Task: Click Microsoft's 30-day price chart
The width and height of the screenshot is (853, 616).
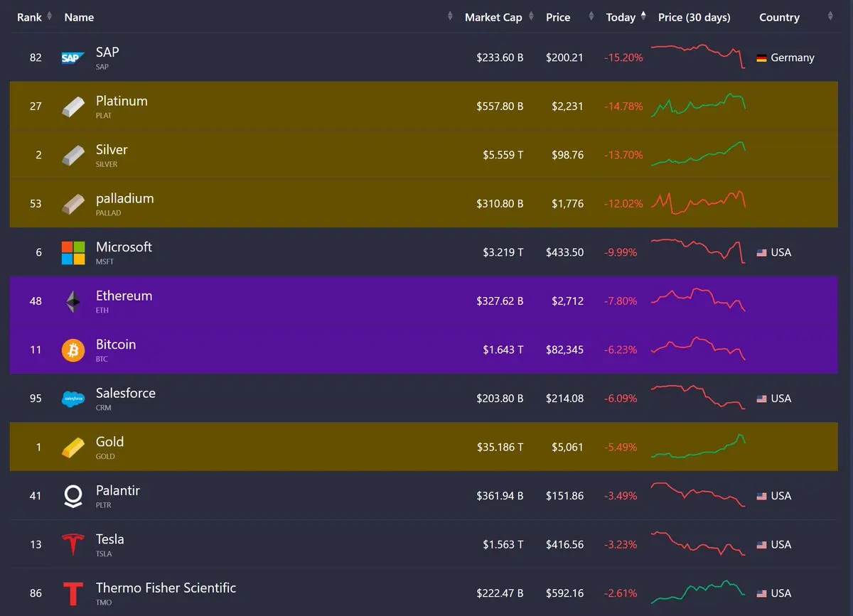Action: pos(697,252)
